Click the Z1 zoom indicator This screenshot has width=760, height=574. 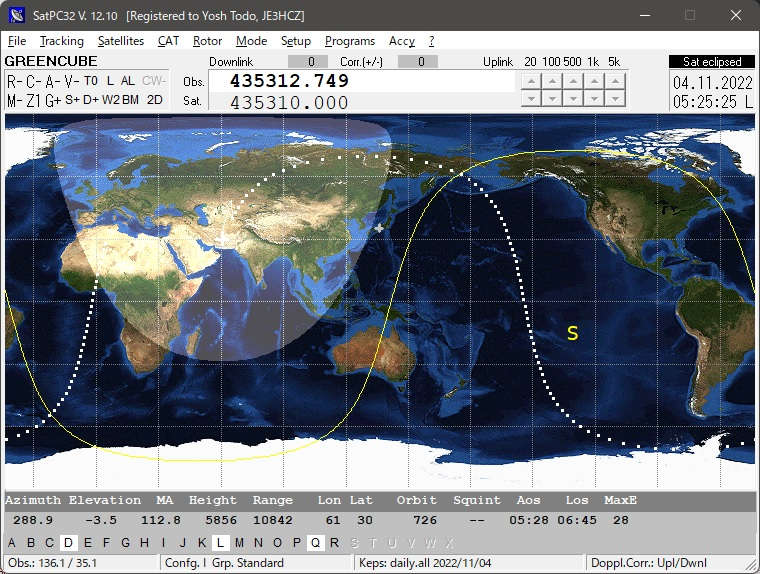[x=34, y=100]
